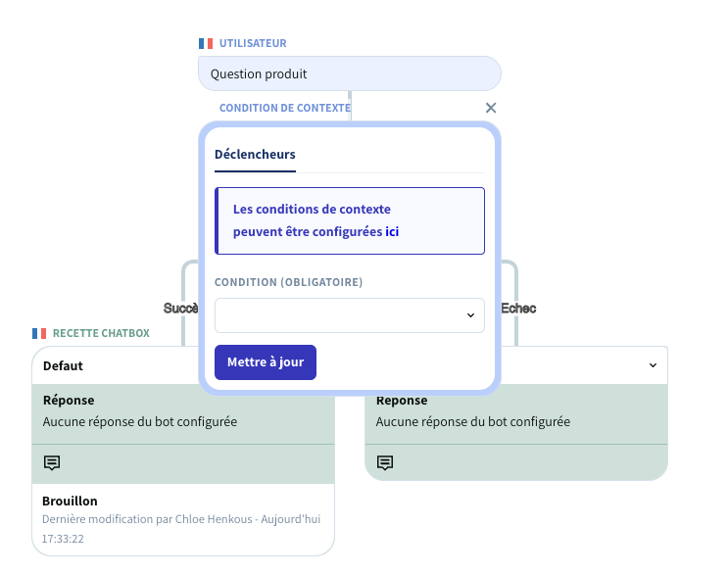
Task: Click the Question produit user message field
Action: click(349, 73)
